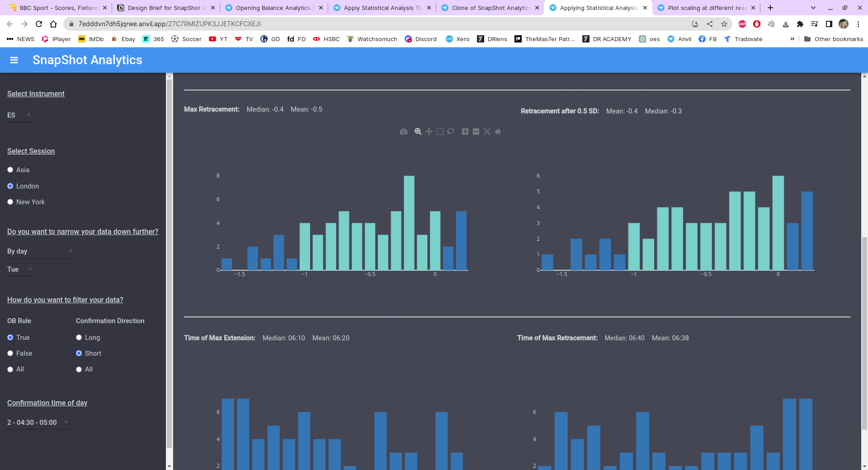The width and height of the screenshot is (868, 470).
Task: Toggle the browser side panel icon
Action: pos(829,24)
